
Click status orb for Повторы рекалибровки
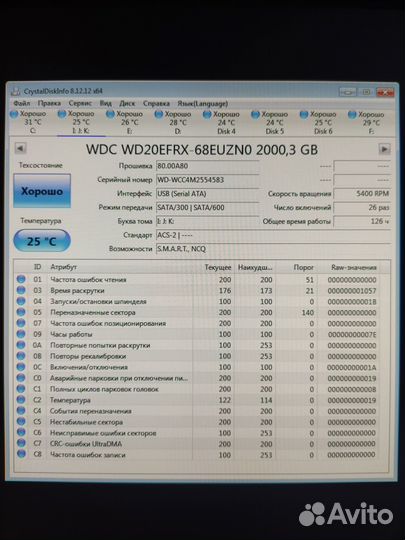coord(21,356)
